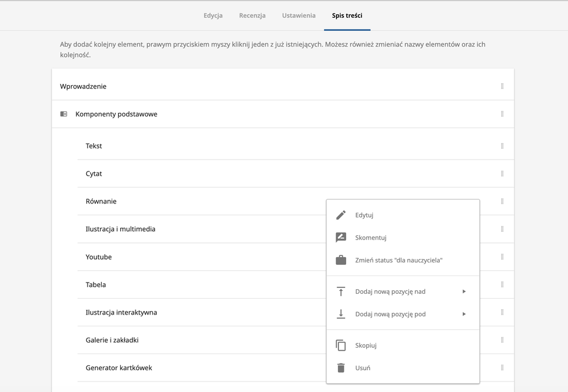Click the comment icon beside Skomentuj
The height and width of the screenshot is (392, 568).
(341, 238)
